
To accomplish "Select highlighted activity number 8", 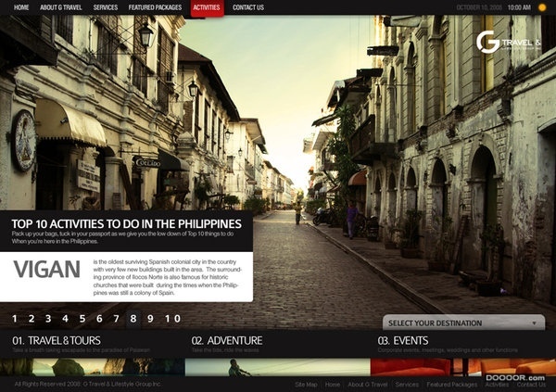I will (x=133, y=319).
